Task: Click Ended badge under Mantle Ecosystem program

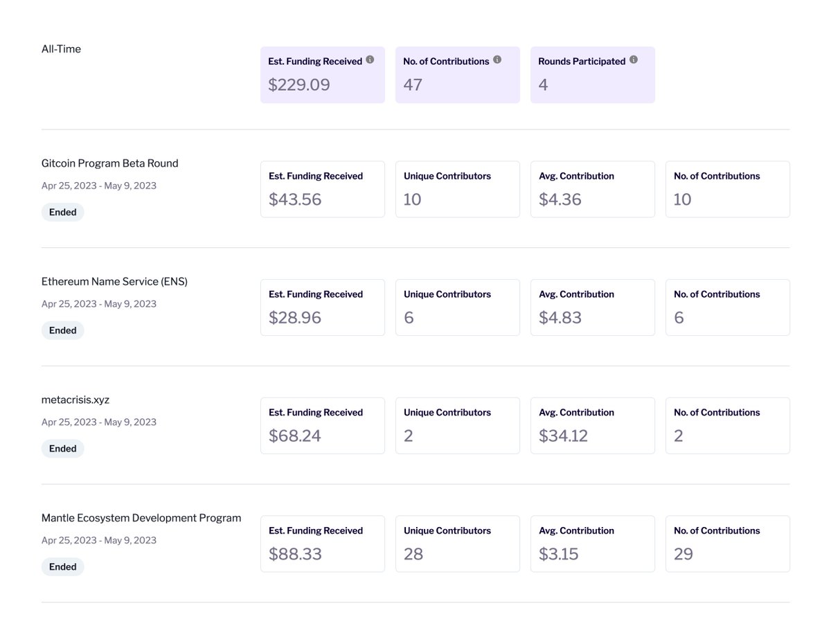Action: [x=63, y=567]
